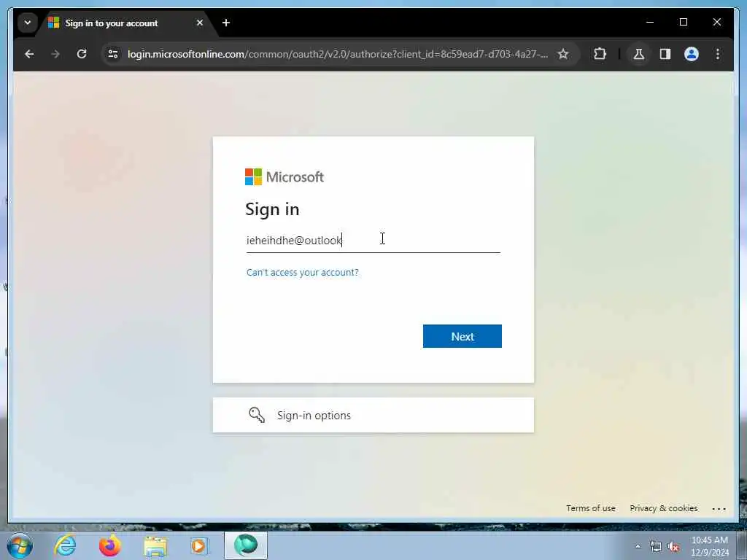Open the tab search dropdown arrow

[28, 23]
